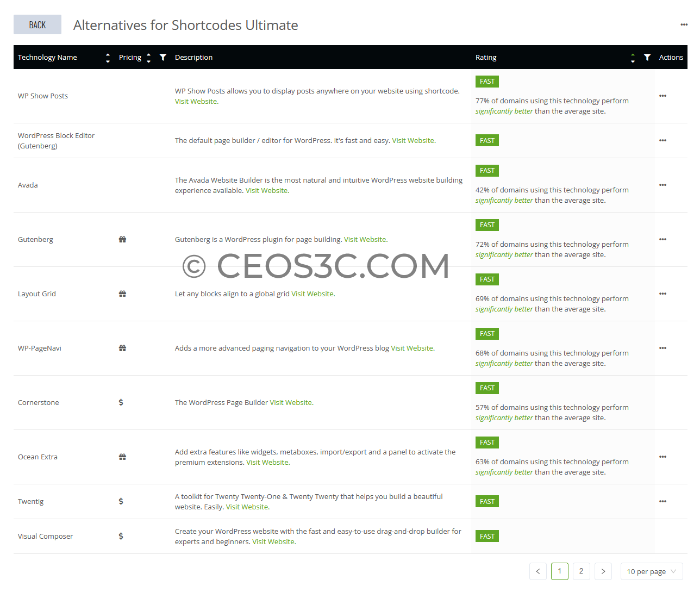Click the Pricing column header text
This screenshot has width=700, height=592.
coord(130,57)
